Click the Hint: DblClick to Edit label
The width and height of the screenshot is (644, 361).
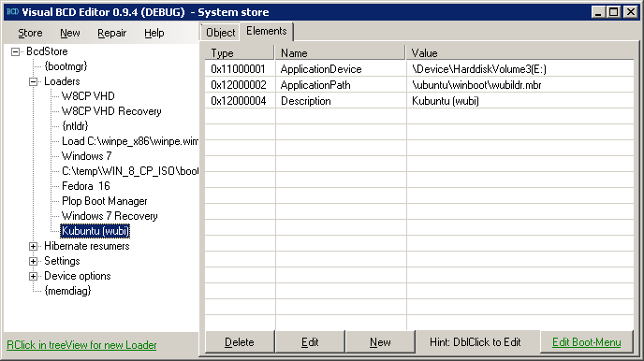click(476, 342)
